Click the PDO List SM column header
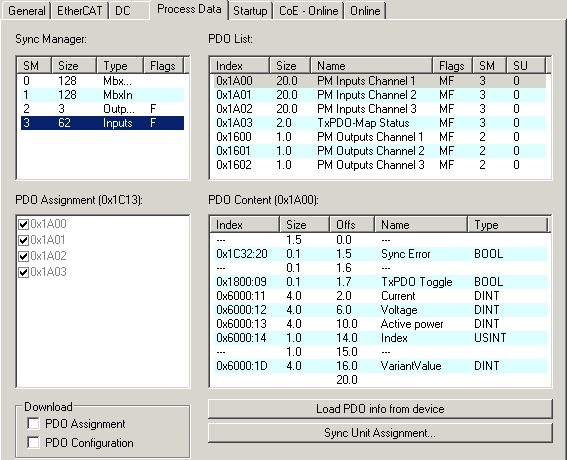Viewport: 567px width, 460px height. click(x=489, y=66)
